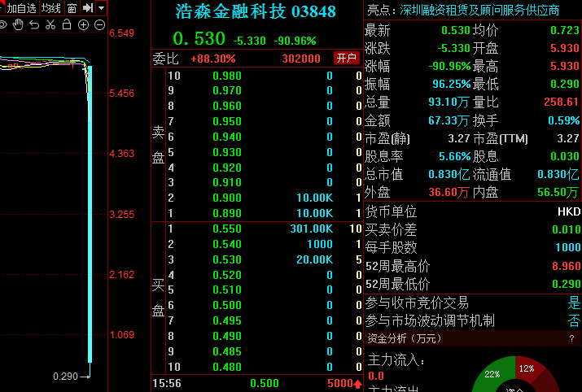Toggle the 均线 moving average button
The width and height of the screenshot is (582, 392).
(51, 8)
